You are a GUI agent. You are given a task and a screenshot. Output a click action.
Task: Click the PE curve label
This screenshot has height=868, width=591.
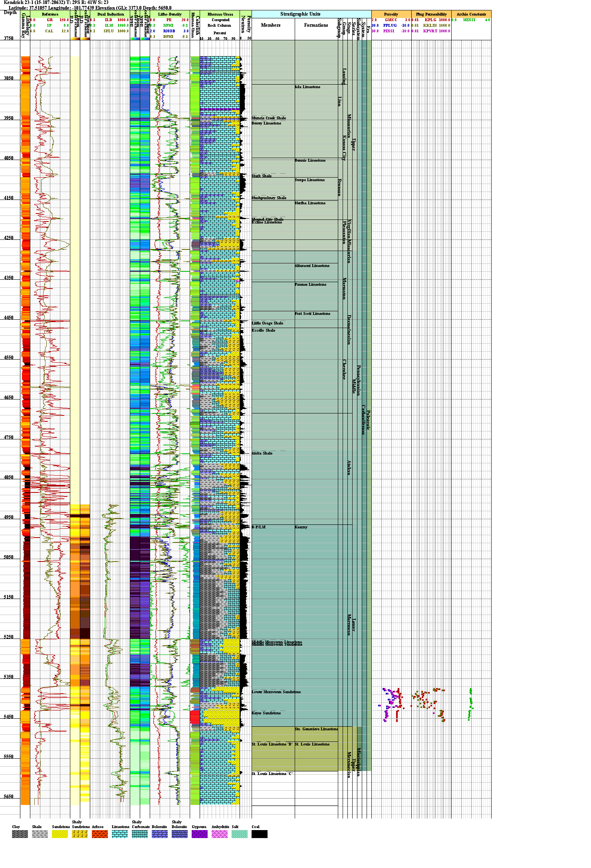(x=169, y=20)
